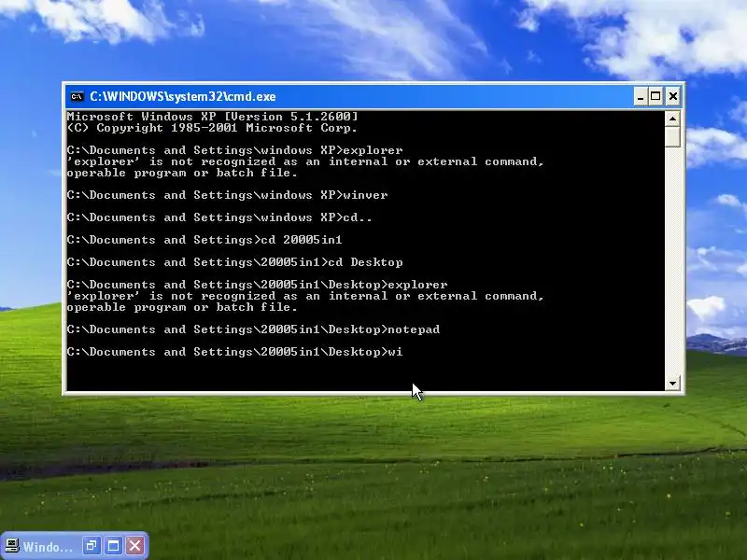Maximize the cmd.exe window
This screenshot has width=747, height=560.
coord(655,97)
